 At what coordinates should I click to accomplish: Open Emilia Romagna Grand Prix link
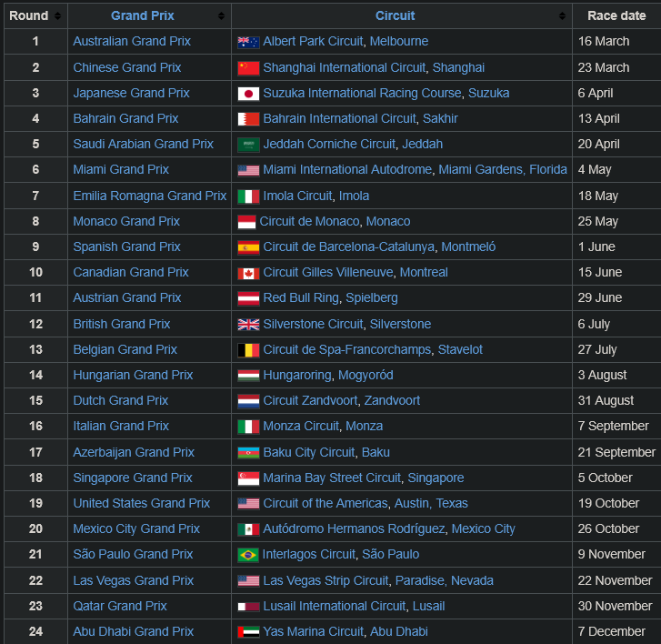tap(150, 196)
